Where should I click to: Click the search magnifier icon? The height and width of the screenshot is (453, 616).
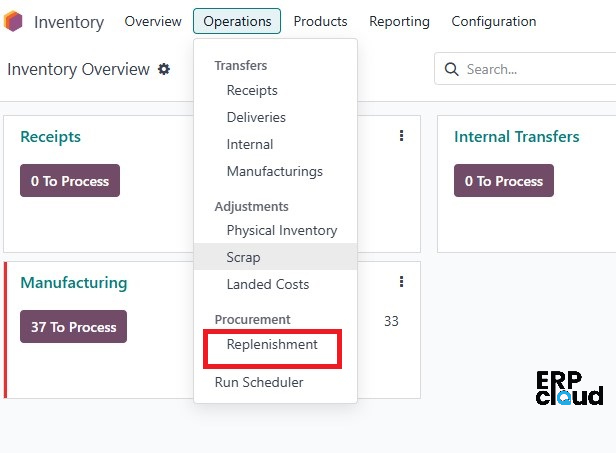click(451, 69)
